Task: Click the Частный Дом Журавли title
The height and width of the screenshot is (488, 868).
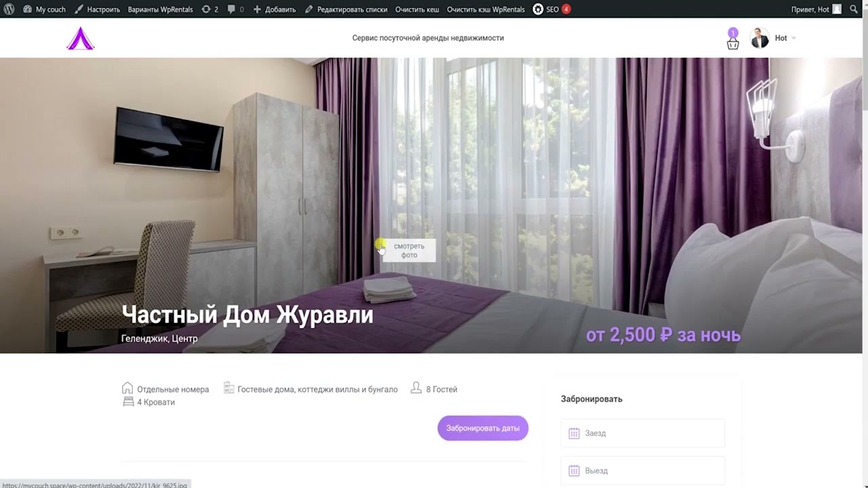Action: tap(248, 314)
